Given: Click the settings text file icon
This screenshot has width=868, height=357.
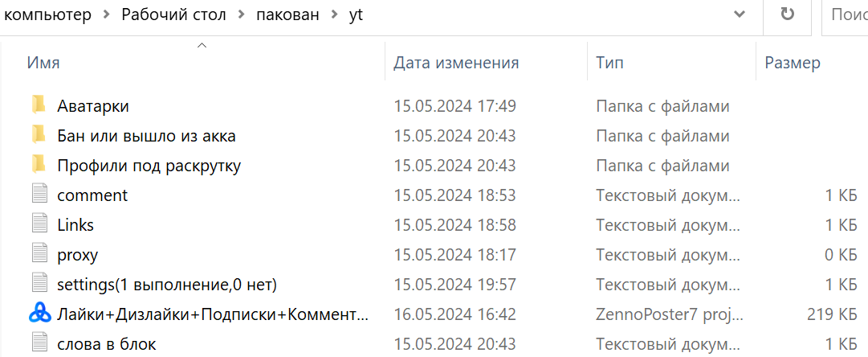Looking at the screenshot, I should [39, 284].
